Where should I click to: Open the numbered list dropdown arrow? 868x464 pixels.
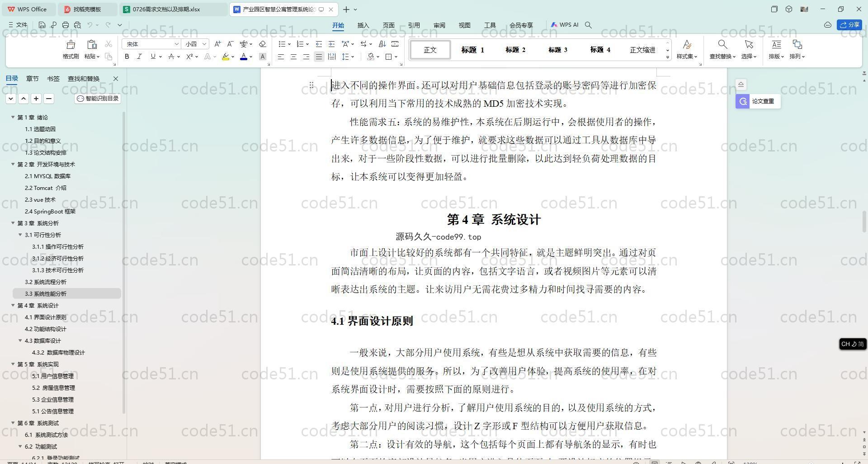(x=307, y=44)
